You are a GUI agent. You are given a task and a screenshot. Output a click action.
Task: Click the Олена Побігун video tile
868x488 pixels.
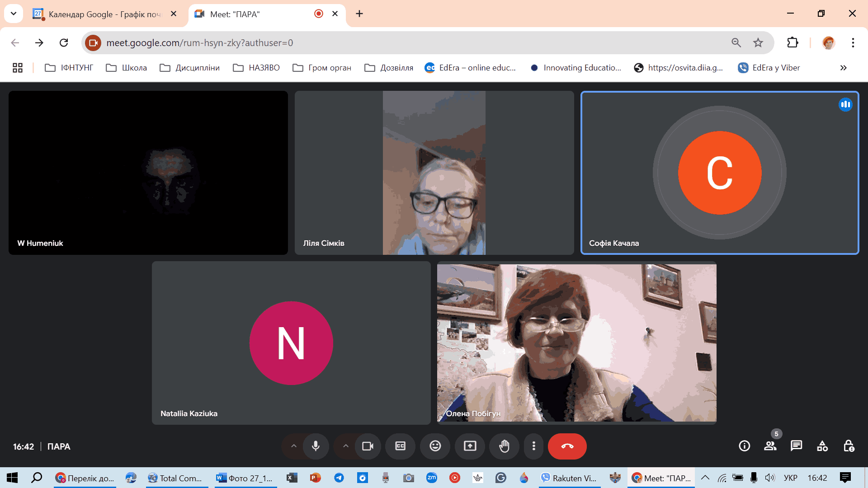coord(576,343)
